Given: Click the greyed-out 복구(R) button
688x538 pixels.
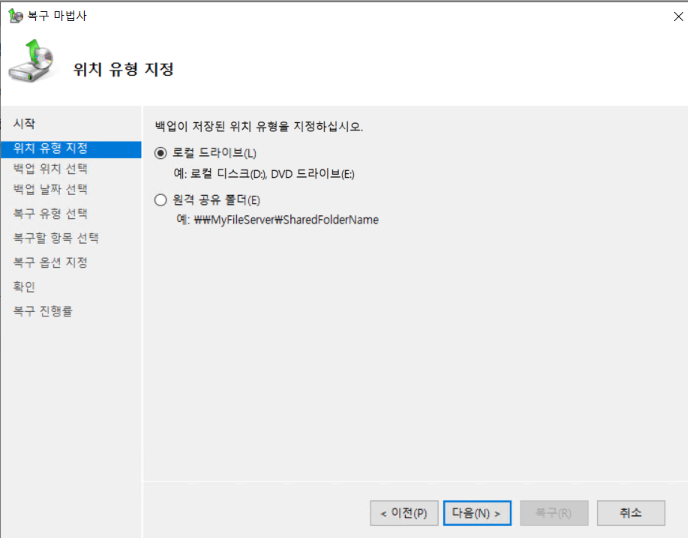Looking at the screenshot, I should pyautogui.click(x=553, y=513).
